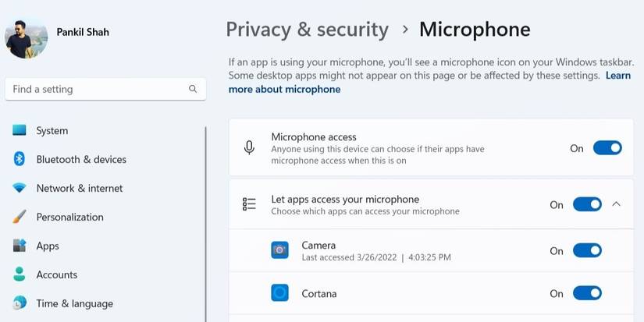Toggle off Camera microphone access
644x322 pixels.
point(587,250)
